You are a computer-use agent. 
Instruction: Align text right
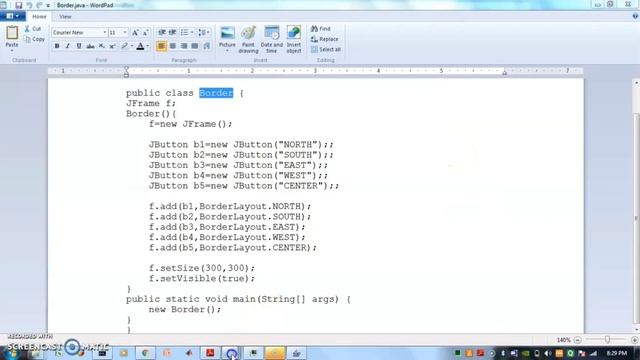click(x=184, y=46)
